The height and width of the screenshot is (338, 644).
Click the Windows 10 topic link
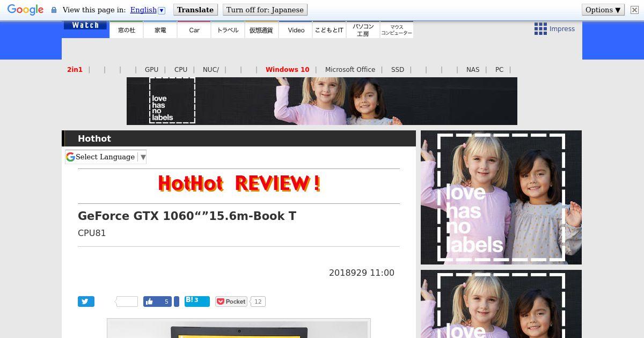coord(288,69)
